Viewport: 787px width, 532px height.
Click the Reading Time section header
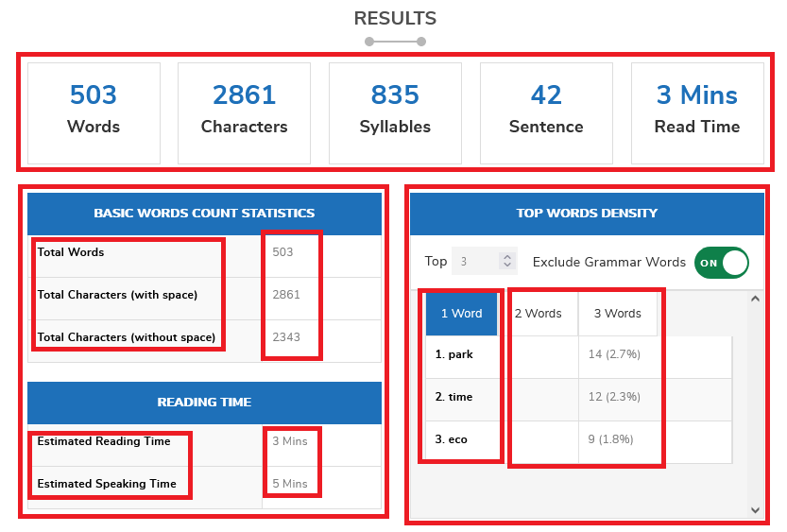point(204,402)
